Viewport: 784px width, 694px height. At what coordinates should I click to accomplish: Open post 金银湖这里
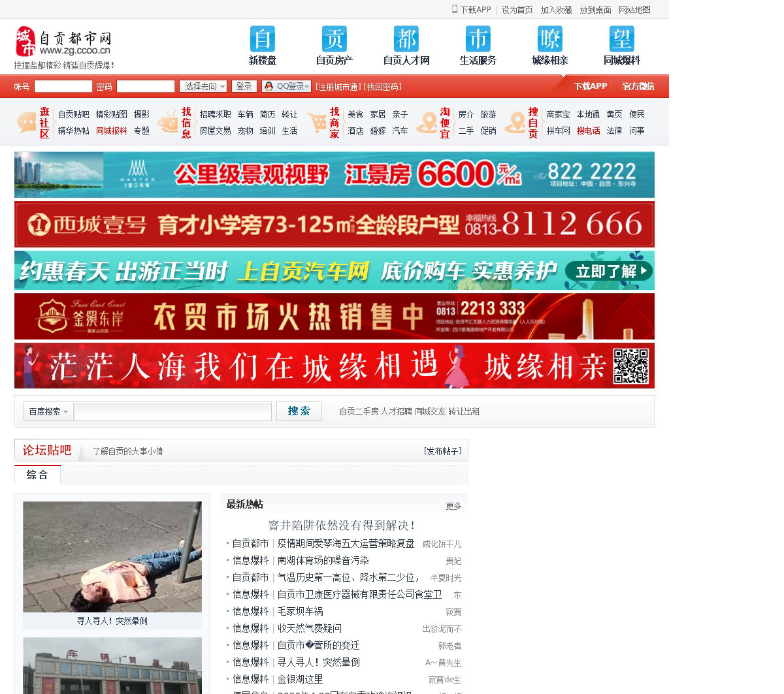(x=300, y=679)
